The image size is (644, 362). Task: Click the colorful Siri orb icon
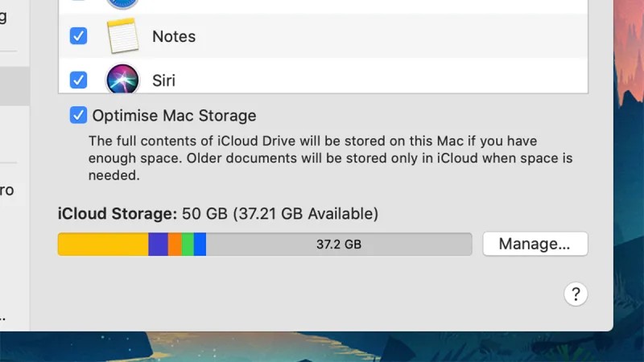click(x=122, y=79)
